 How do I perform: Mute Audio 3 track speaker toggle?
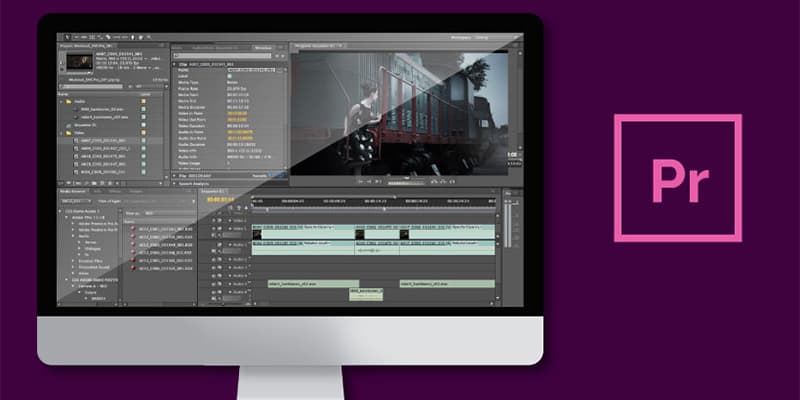(214, 267)
